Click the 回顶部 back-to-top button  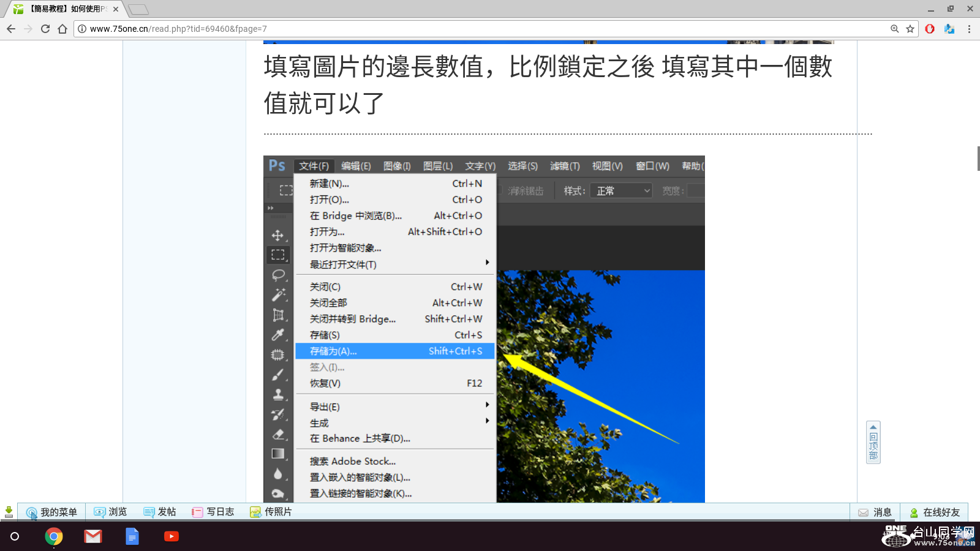[x=873, y=442]
